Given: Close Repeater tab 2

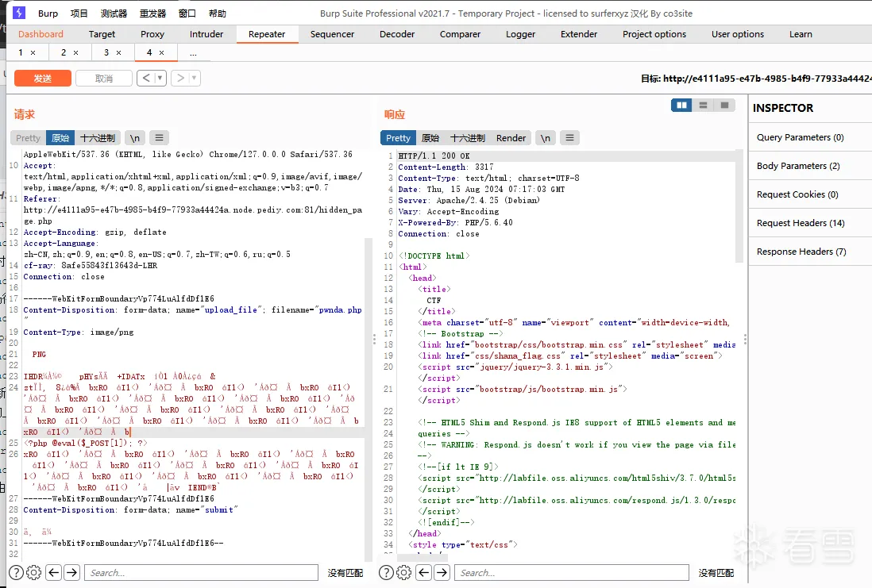Looking at the screenshot, I should [75, 53].
